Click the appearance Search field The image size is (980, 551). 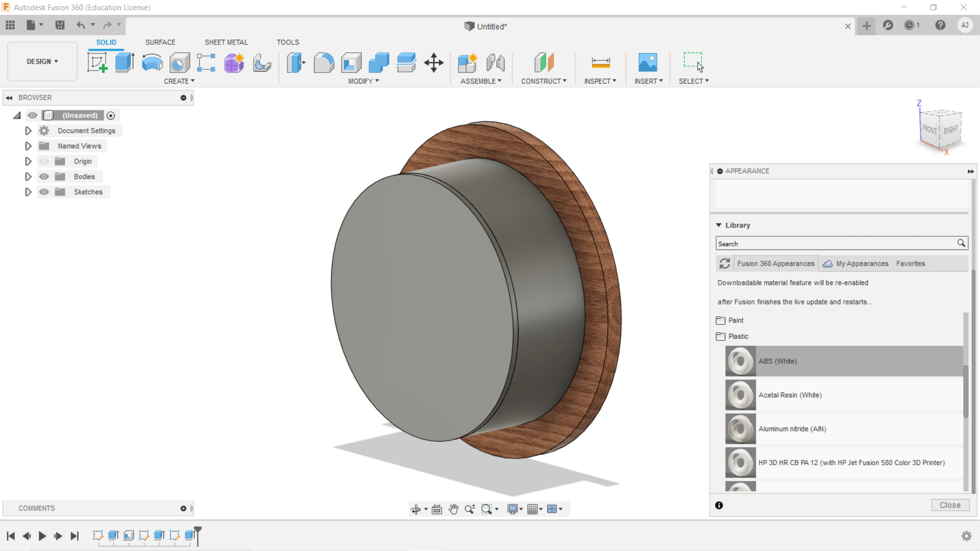[835, 244]
